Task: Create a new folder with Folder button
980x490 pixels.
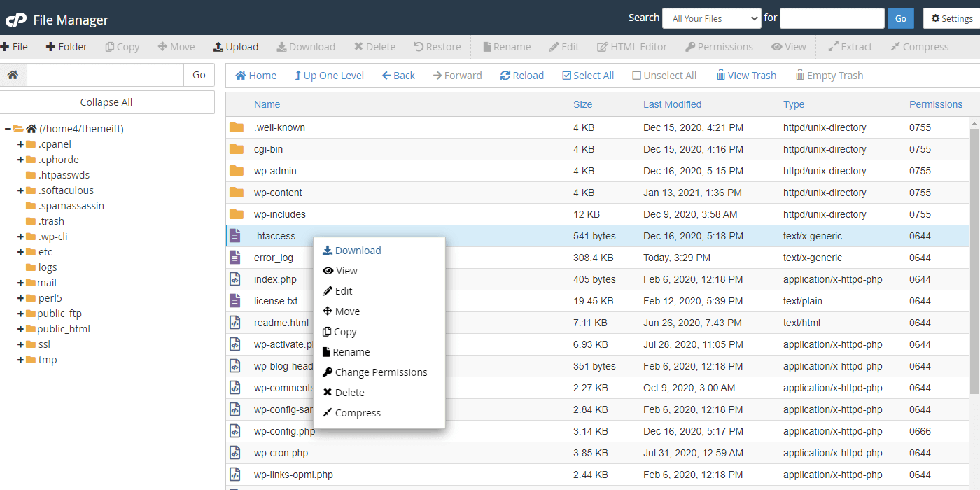Action: (x=66, y=47)
